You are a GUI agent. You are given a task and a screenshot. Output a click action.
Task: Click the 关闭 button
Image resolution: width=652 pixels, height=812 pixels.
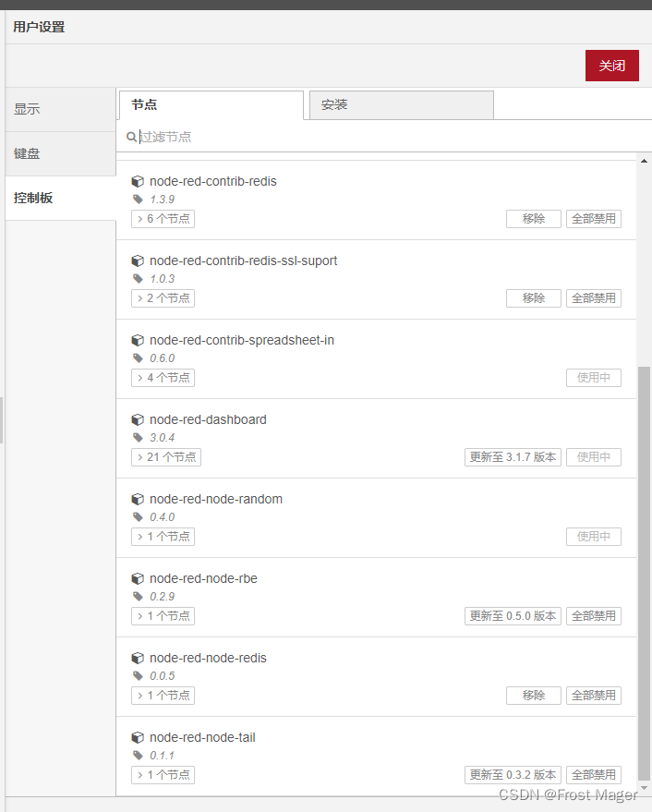(611, 66)
